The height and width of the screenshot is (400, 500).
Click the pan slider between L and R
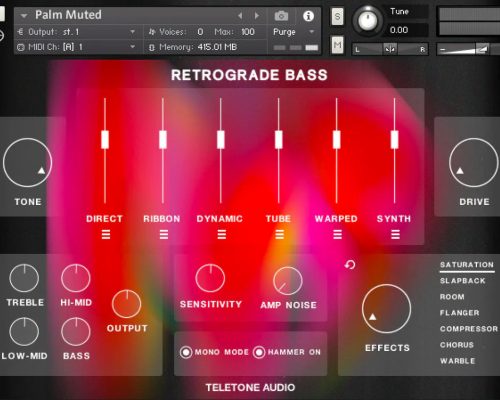pyautogui.click(x=390, y=49)
